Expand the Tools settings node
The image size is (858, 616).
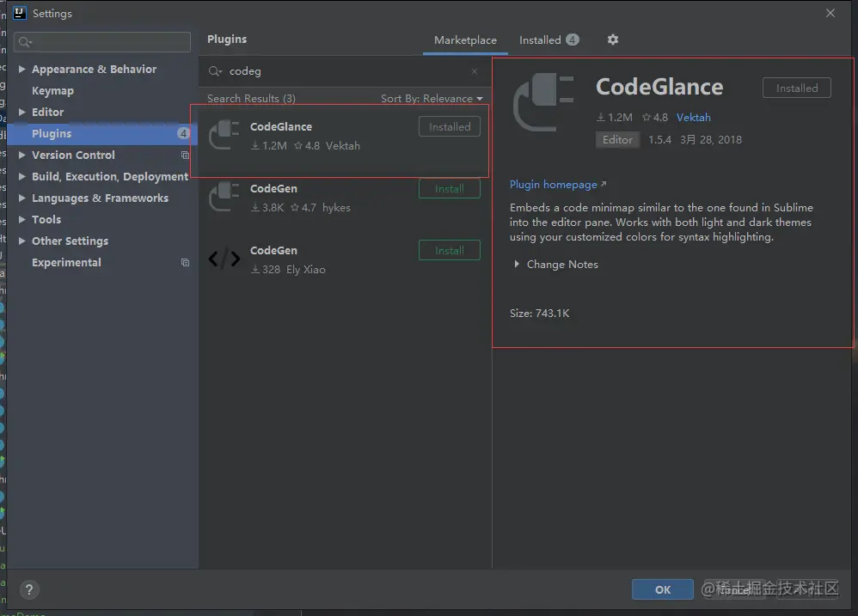pyautogui.click(x=21, y=219)
